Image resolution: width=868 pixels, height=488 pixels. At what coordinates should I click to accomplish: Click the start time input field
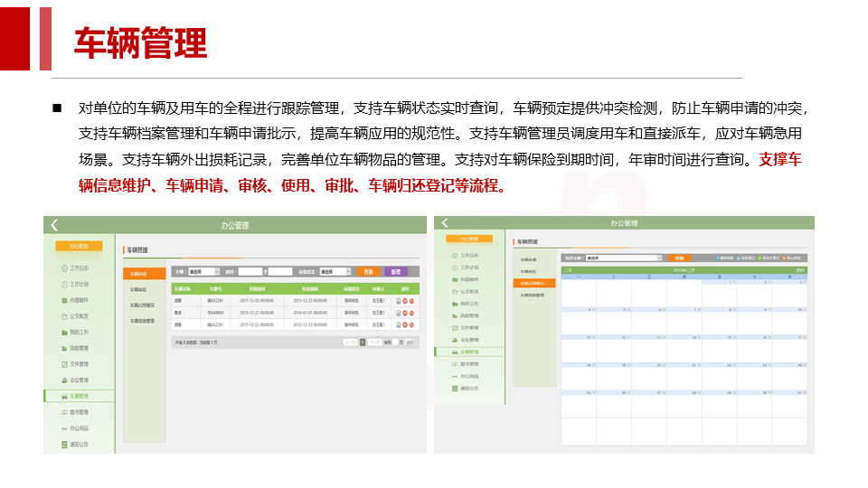[251, 271]
